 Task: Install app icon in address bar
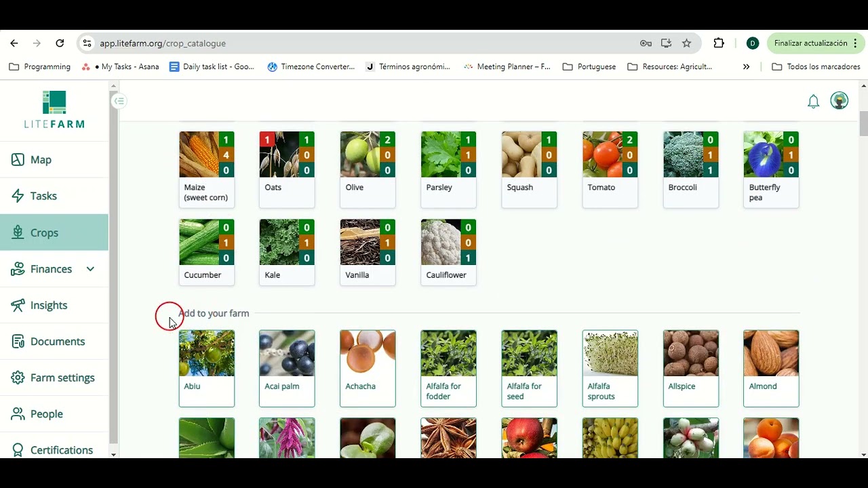tap(666, 43)
